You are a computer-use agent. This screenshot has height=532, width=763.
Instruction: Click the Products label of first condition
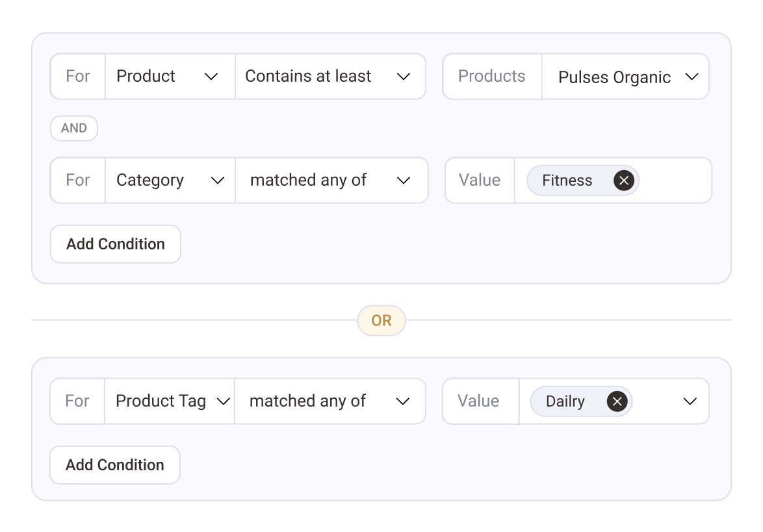click(x=492, y=77)
